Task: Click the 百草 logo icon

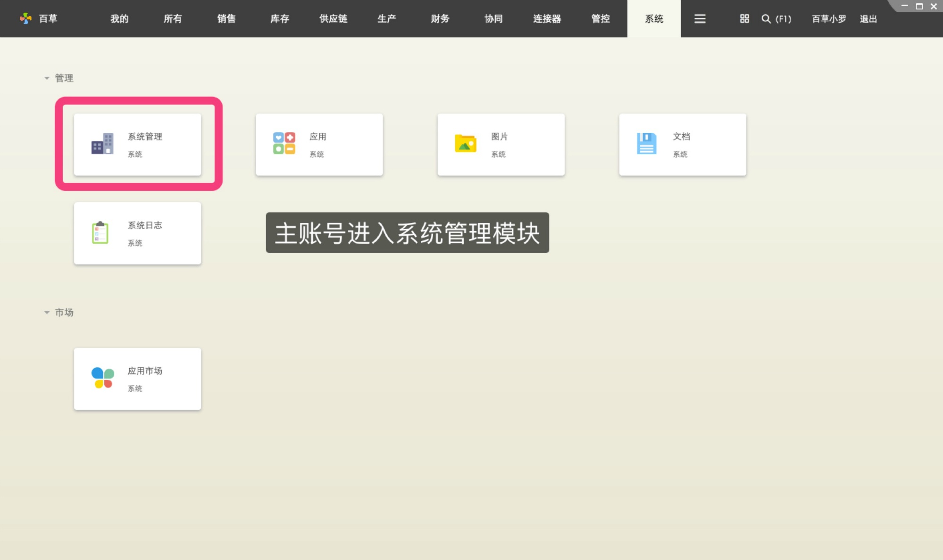Action: [x=26, y=18]
